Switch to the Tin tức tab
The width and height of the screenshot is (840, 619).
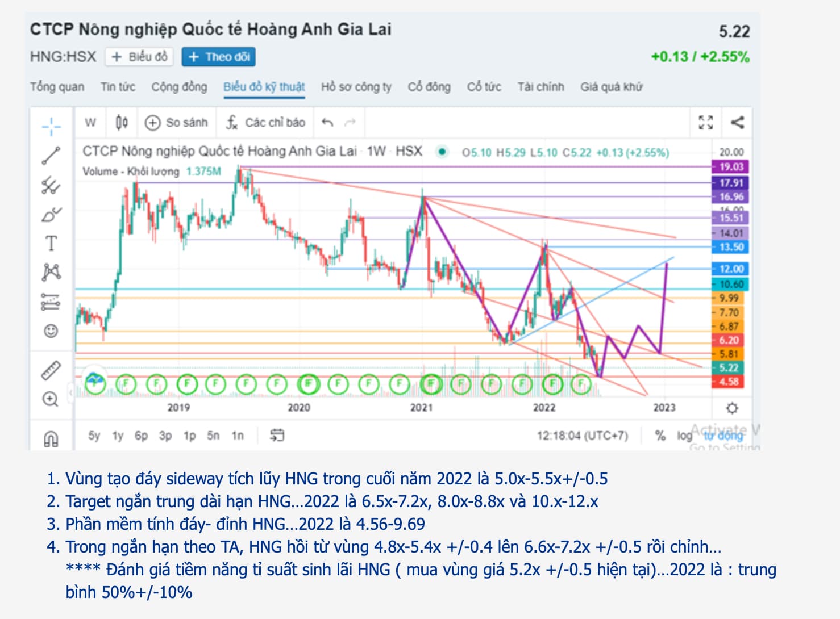118,87
